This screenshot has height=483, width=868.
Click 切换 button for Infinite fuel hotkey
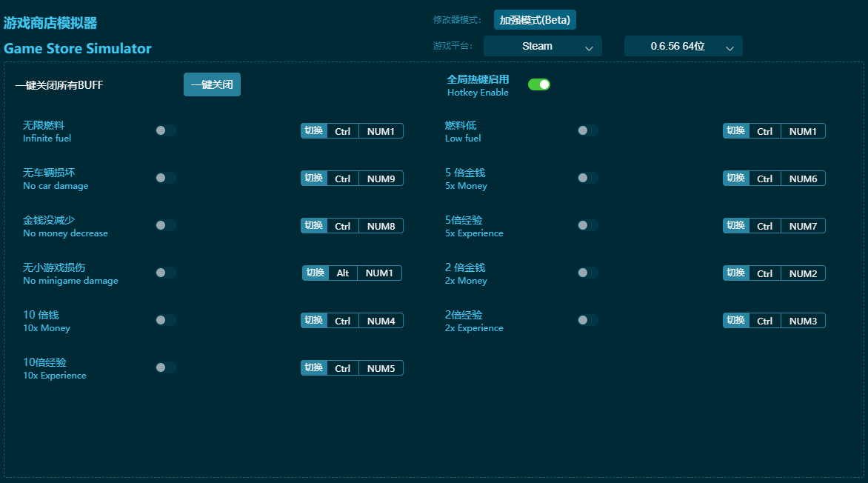click(314, 131)
